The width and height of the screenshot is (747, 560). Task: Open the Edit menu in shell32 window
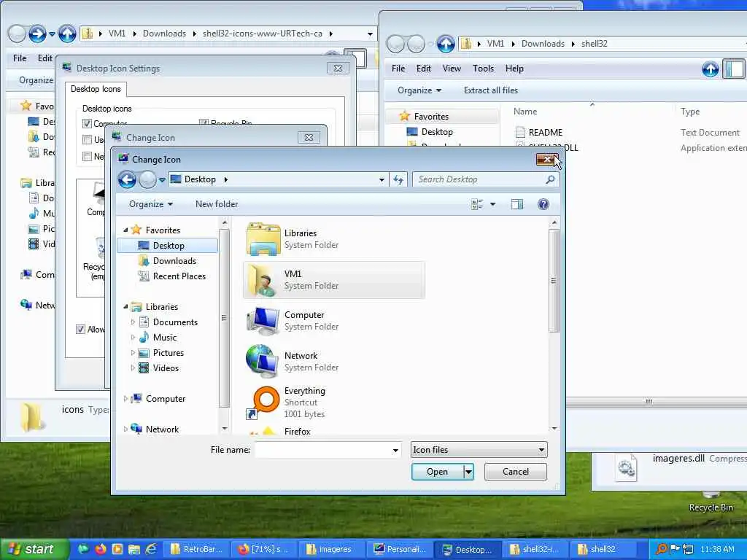click(x=424, y=69)
